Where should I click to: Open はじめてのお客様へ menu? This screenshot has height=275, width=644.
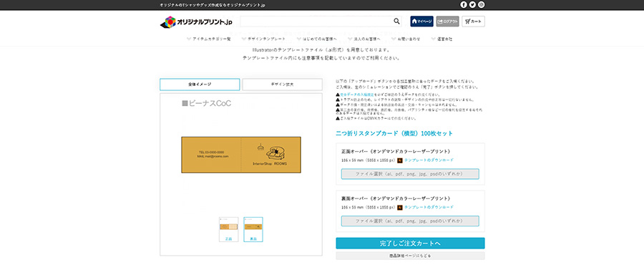coord(317,39)
